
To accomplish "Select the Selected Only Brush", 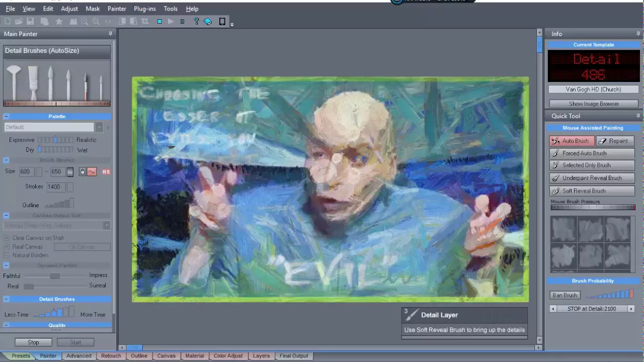I will pyautogui.click(x=592, y=165).
